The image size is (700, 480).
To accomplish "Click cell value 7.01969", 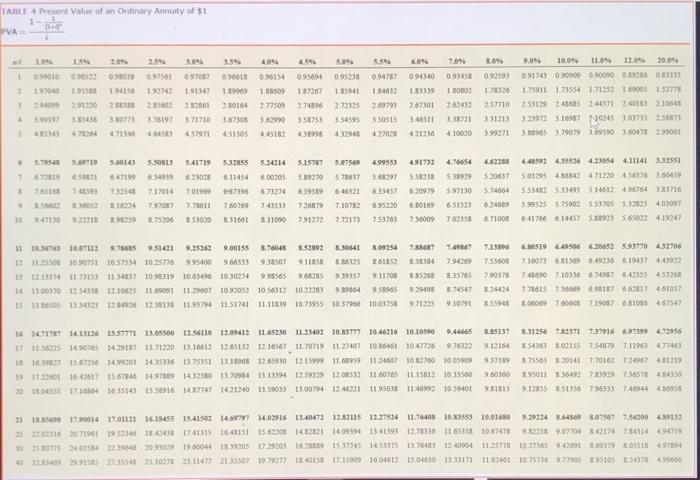I will [198, 192].
